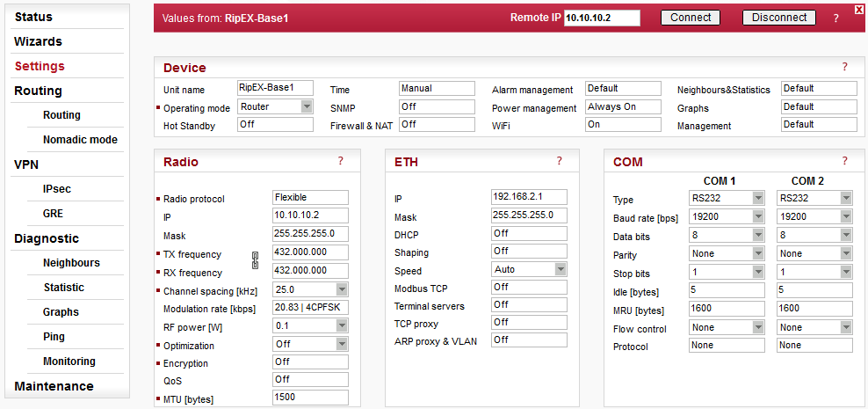Open help for the Radio section

(341, 161)
